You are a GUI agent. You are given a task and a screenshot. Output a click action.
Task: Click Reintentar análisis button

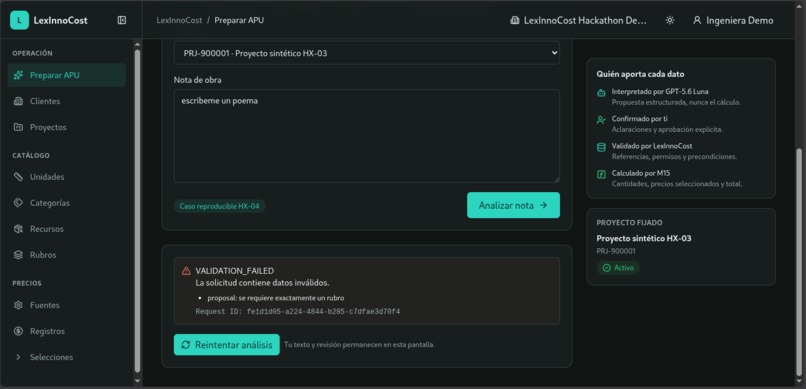[x=227, y=345]
